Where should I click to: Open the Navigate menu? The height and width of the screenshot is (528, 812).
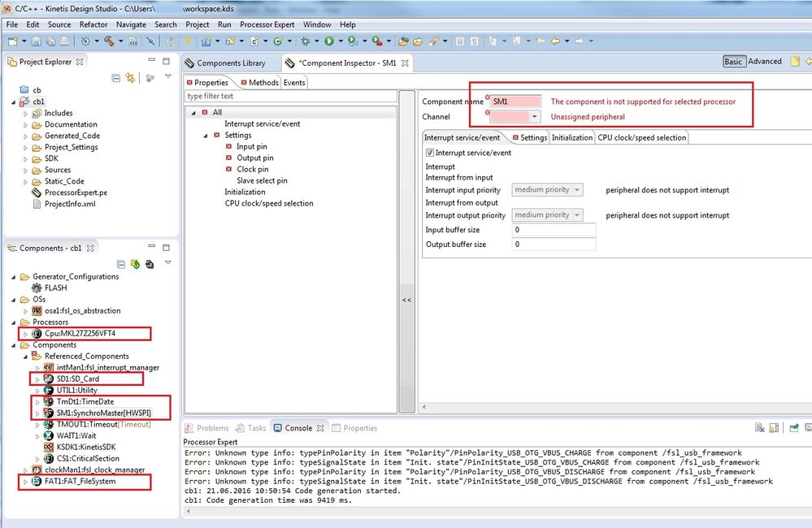[131, 24]
